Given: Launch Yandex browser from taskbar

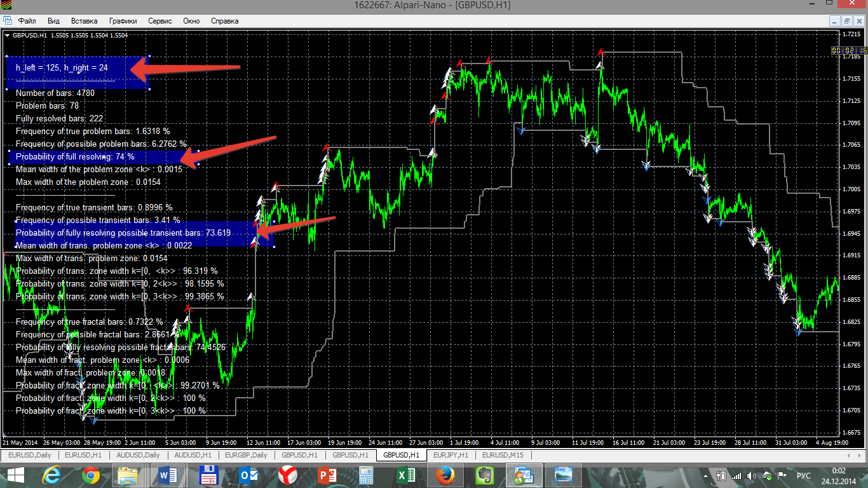Looking at the screenshot, I should click(x=287, y=475).
